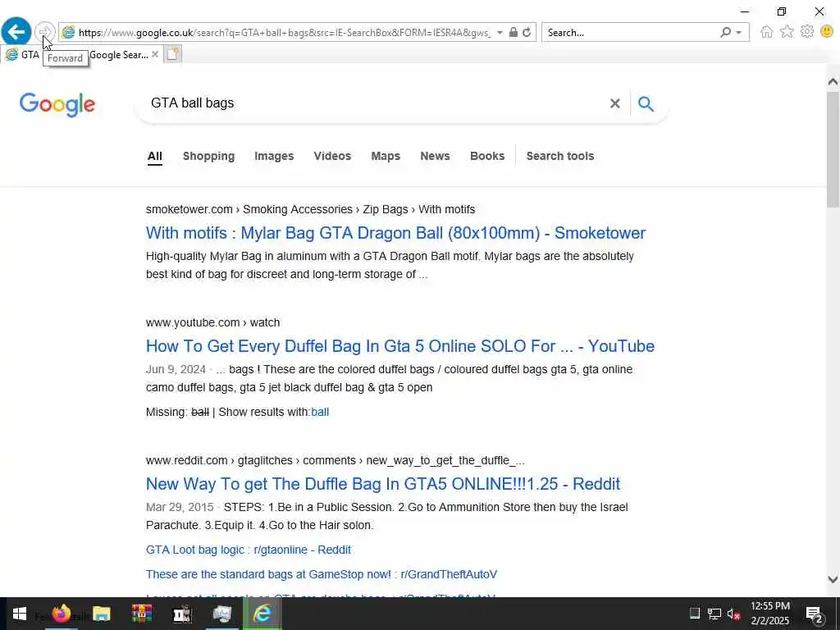Screen dimensions: 840x630
Task: Click in the Google search field 'GTA ball bags'
Action: [x=375, y=103]
